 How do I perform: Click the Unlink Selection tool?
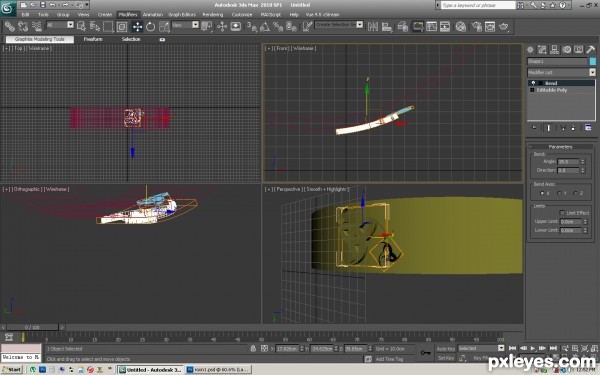(x=23, y=26)
